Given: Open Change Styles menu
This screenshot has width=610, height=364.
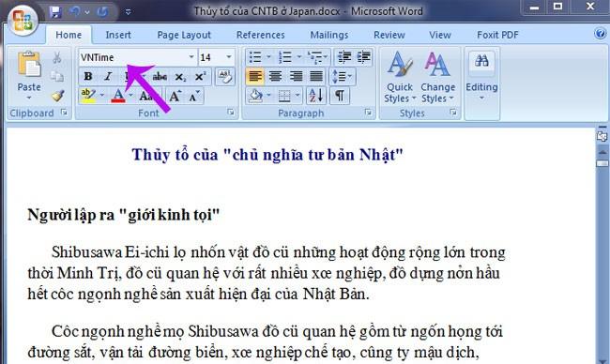Looking at the screenshot, I should [437, 77].
